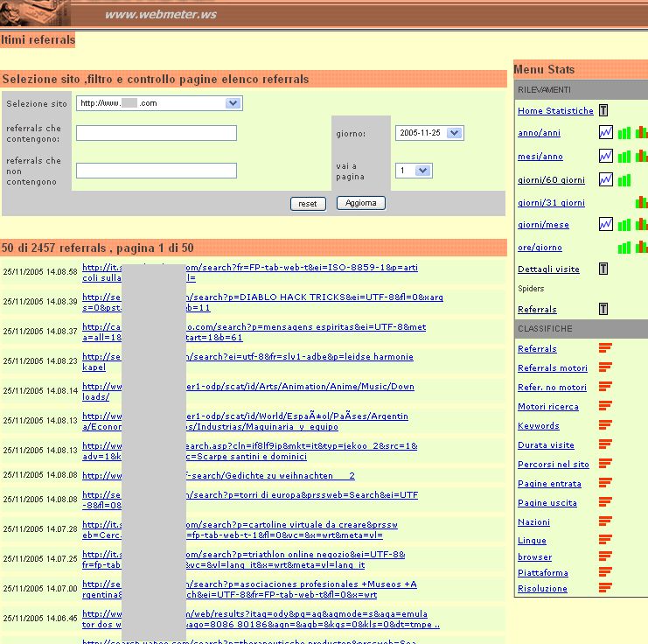Open green bar chart icon for mesi/anno
The image size is (648, 644).
624,157
